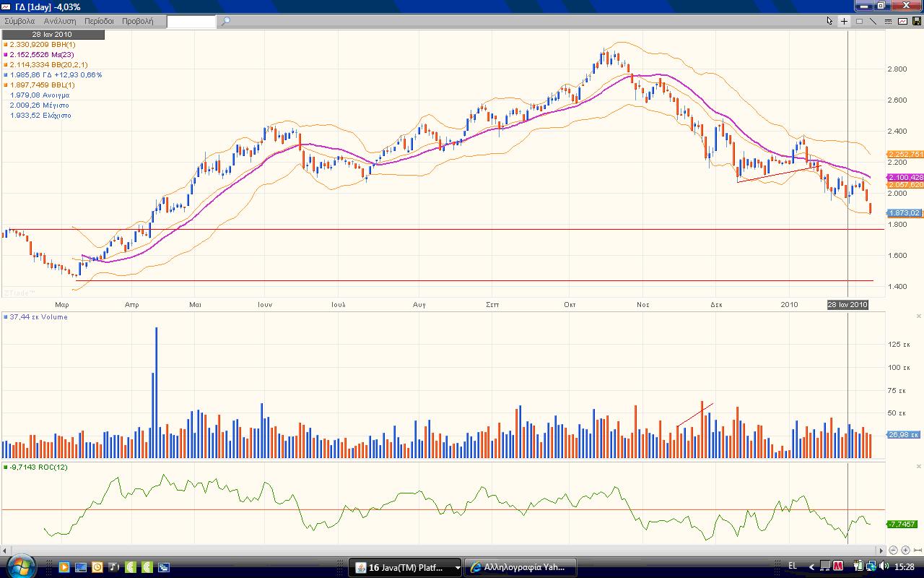This screenshot has height=578, width=924.
Task: Click the symbol search input field
Action: (x=191, y=21)
